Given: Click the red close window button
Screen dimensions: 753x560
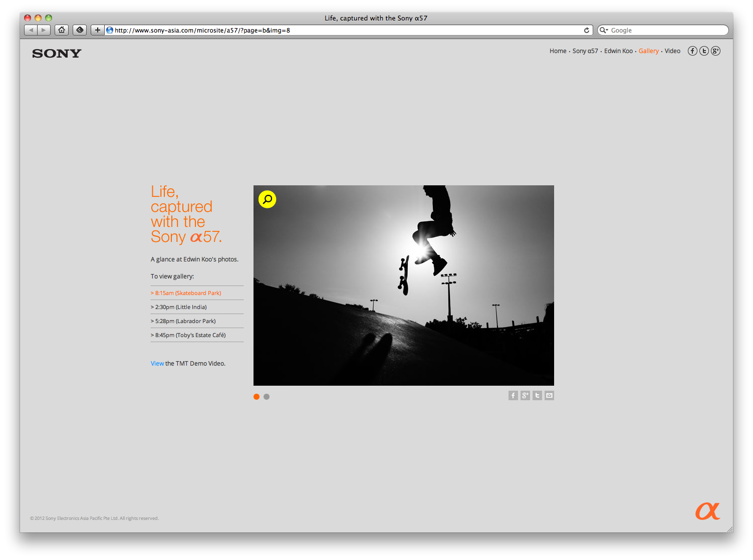Looking at the screenshot, I should [x=28, y=18].
